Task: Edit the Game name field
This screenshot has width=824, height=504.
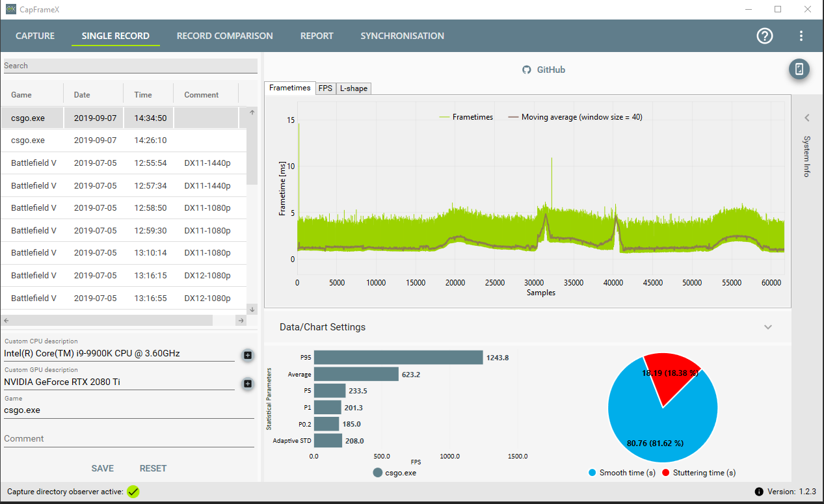Action: point(129,410)
